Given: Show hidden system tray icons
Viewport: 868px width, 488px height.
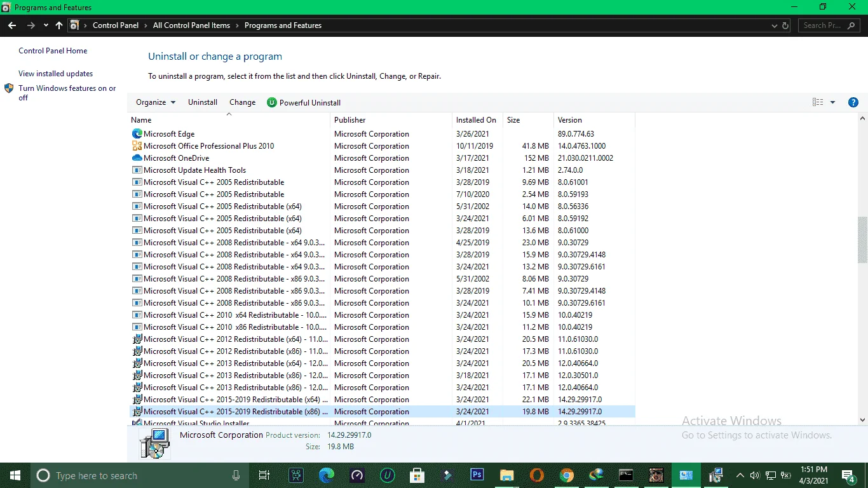Looking at the screenshot, I should tap(740, 475).
